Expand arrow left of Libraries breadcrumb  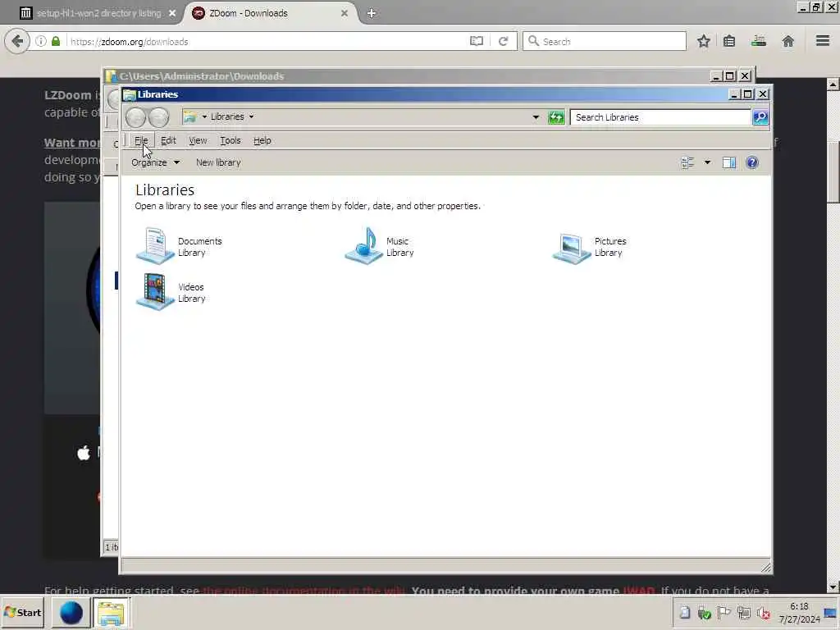tap(204, 116)
